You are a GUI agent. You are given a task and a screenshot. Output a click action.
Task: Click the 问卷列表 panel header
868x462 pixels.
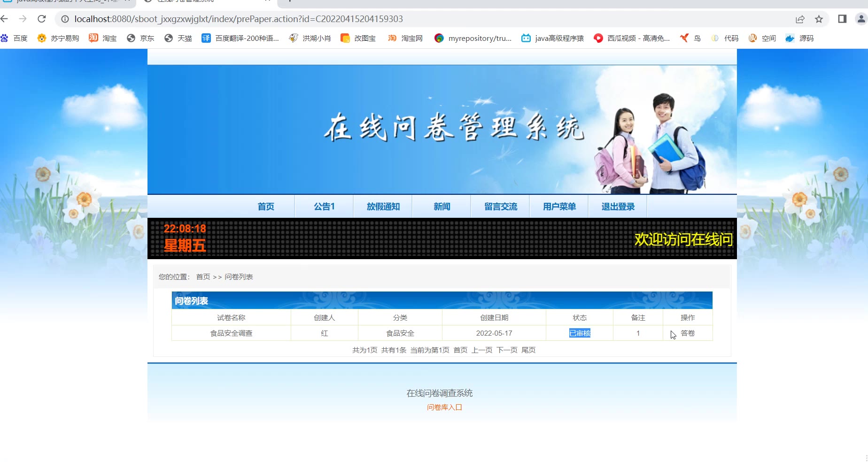[x=442, y=300]
